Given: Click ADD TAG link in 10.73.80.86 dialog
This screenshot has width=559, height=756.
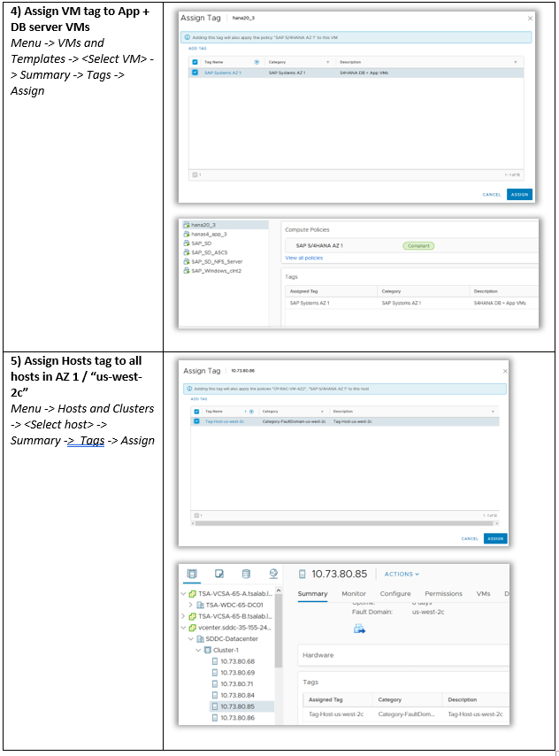Looking at the screenshot, I should coord(198,399).
